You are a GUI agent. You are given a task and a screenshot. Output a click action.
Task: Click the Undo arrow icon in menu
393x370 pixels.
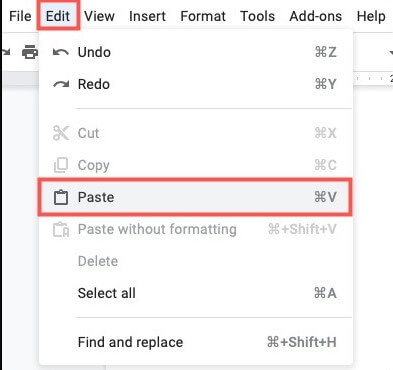[x=61, y=52]
